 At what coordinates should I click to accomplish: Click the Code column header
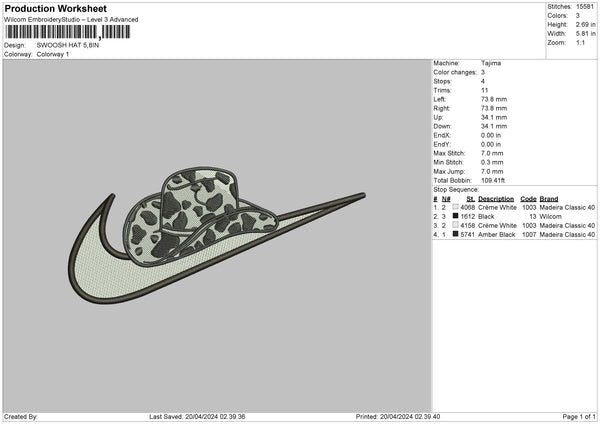(x=528, y=199)
